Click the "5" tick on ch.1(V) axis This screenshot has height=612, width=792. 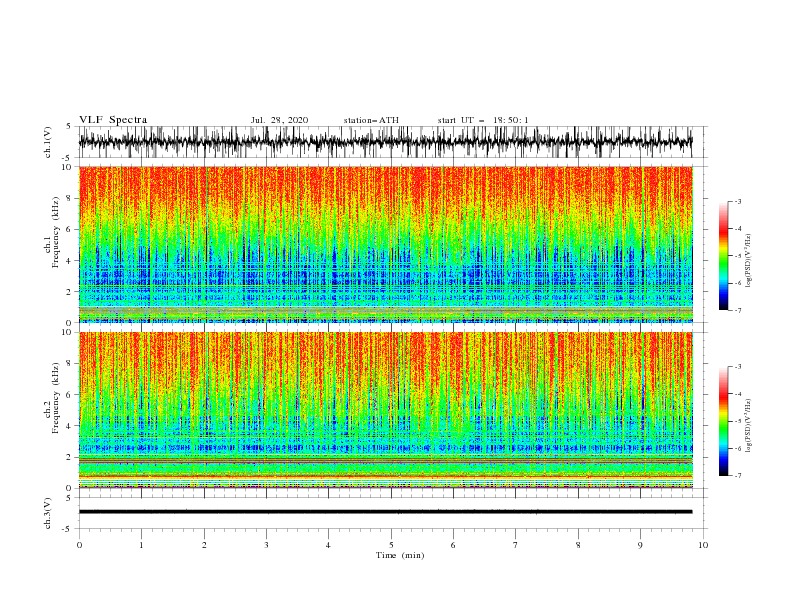click(x=69, y=126)
